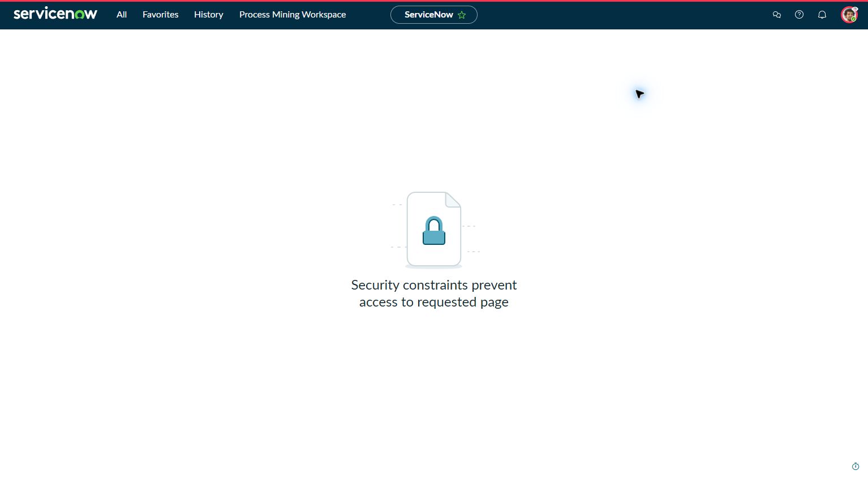Open the help question-mark icon
The image size is (868, 479).
tap(800, 15)
